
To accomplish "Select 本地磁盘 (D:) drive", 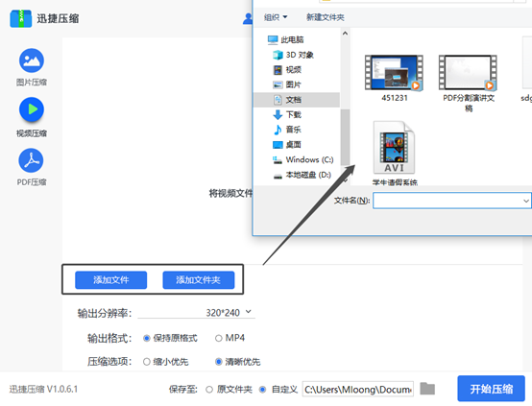I will click(302, 175).
